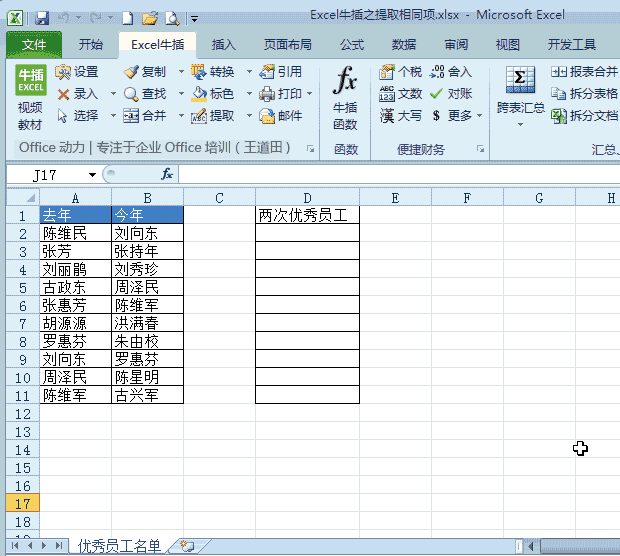Click the 选择 selection tool
Viewport: 620px width, 556px height.
(x=78, y=115)
